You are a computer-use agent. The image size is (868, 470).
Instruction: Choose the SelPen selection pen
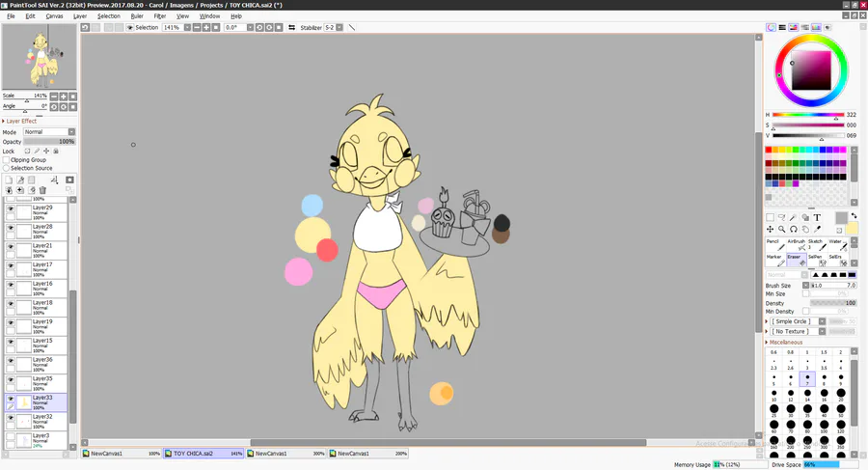click(817, 260)
